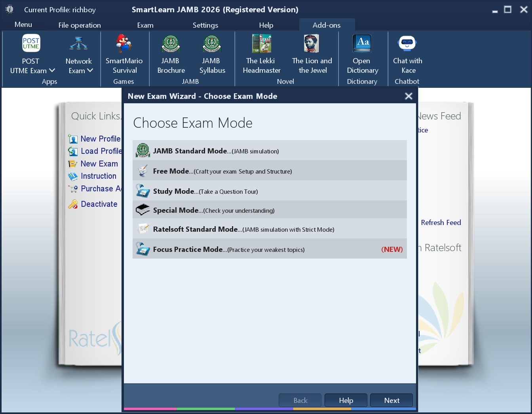Click the Open Dictionary icon
The image size is (532, 414).
[362, 43]
